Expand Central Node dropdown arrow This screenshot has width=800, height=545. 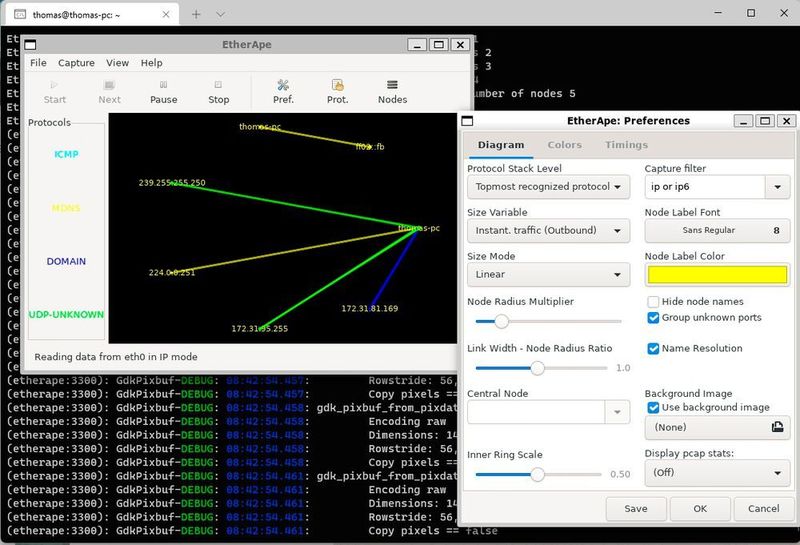tap(617, 412)
